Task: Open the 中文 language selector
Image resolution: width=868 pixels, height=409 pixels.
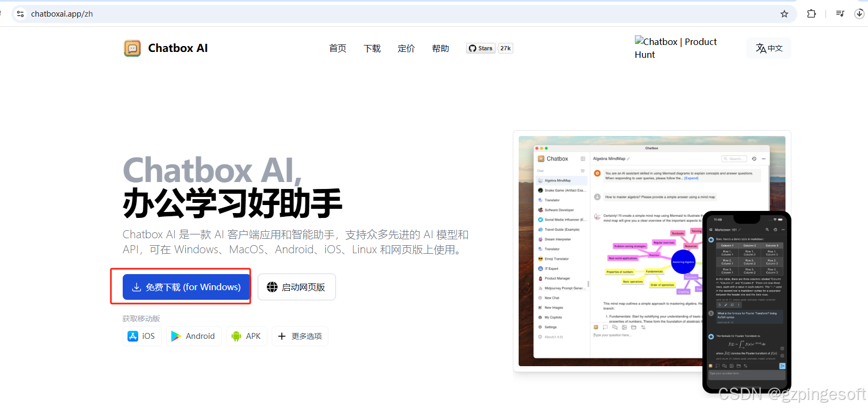Action: coord(769,48)
